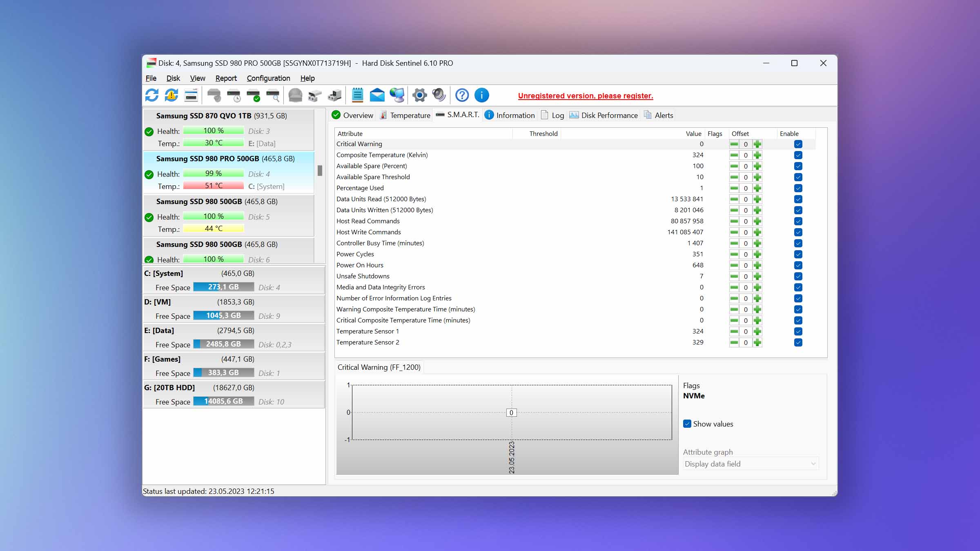This screenshot has height=551, width=980.
Task: Open the Help menu
Action: 307,78
